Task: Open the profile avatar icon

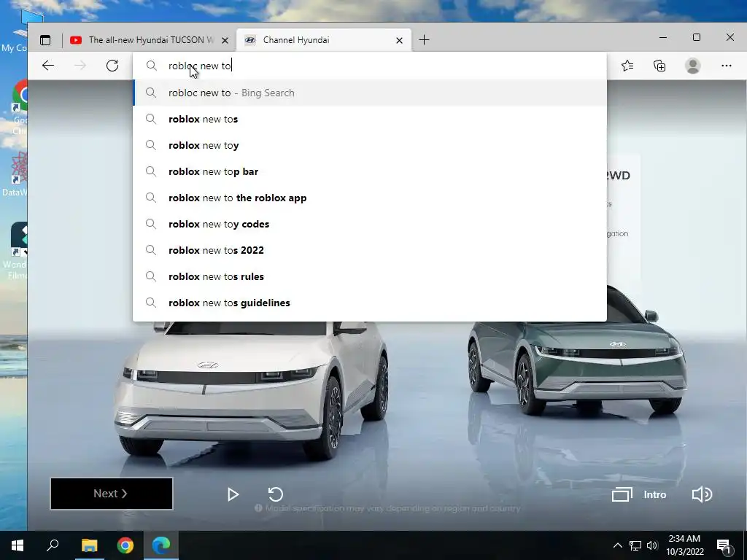Action: [x=693, y=66]
